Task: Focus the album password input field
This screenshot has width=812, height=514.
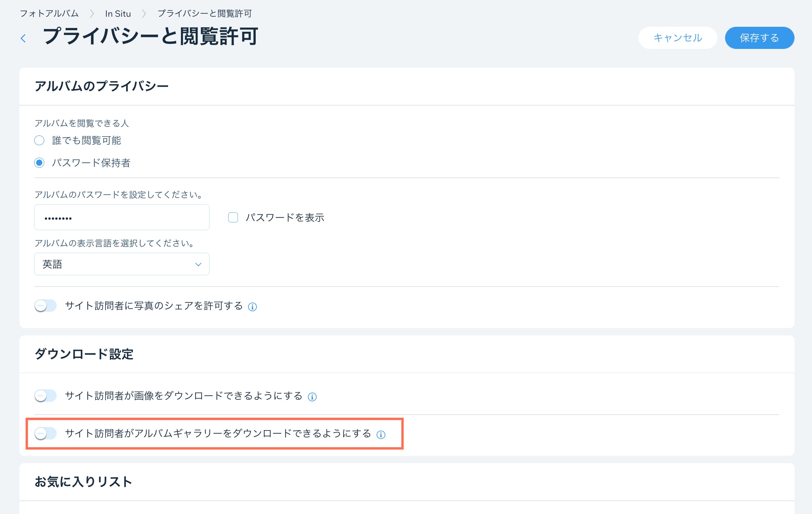Action: click(x=121, y=217)
